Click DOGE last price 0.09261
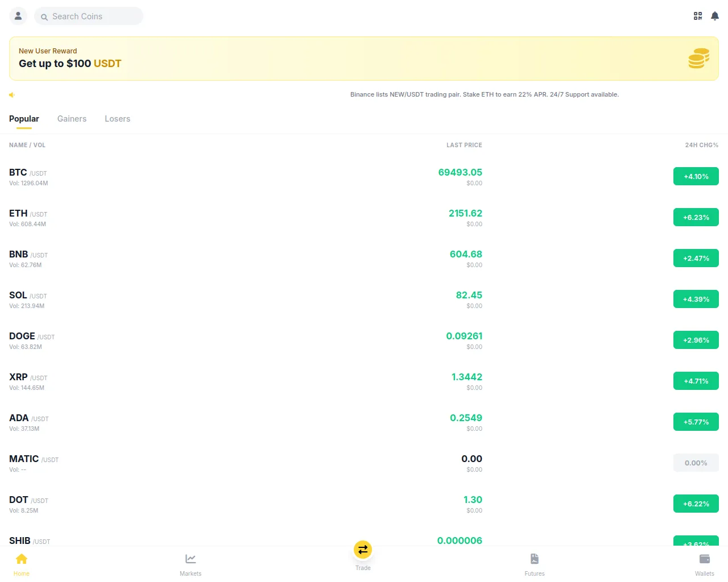 tap(464, 336)
